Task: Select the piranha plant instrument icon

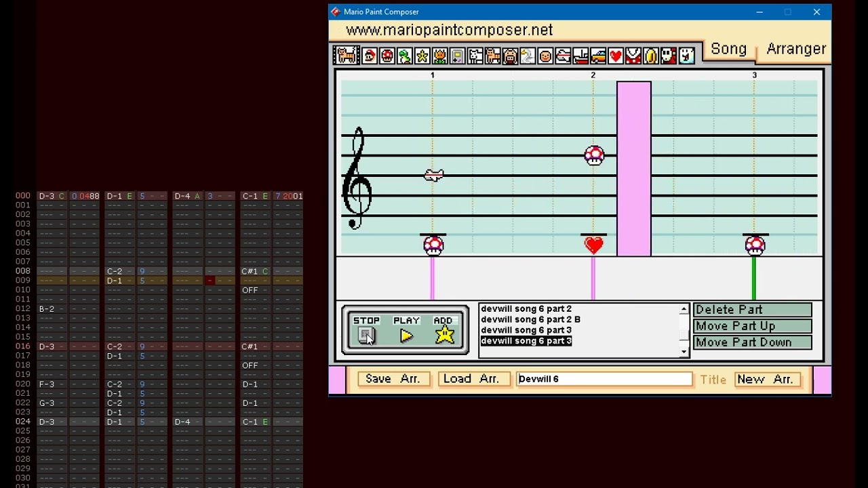Action: click(633, 56)
